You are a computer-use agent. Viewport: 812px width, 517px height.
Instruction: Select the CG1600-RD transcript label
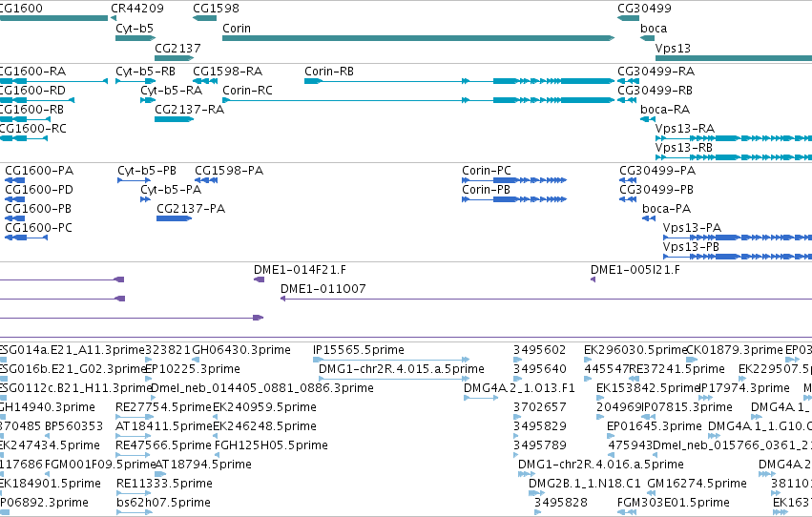pos(33,91)
